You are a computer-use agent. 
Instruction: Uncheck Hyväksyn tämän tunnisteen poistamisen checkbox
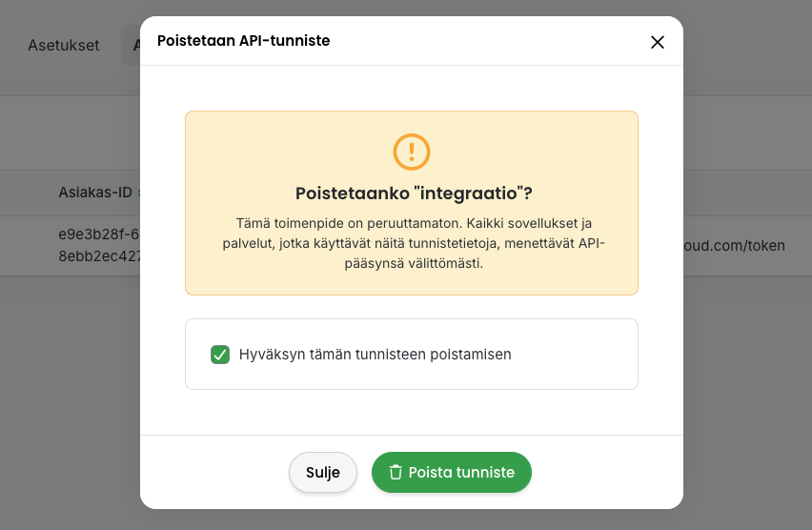coord(220,355)
